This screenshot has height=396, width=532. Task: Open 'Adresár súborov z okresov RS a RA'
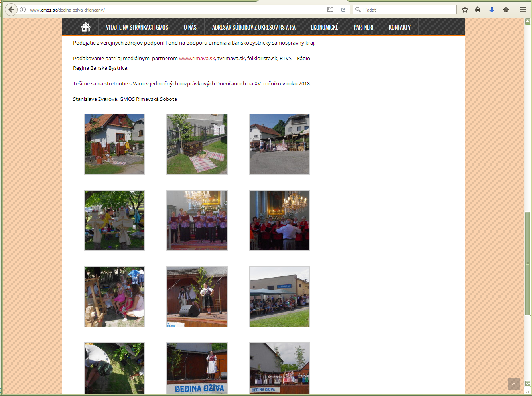254,27
